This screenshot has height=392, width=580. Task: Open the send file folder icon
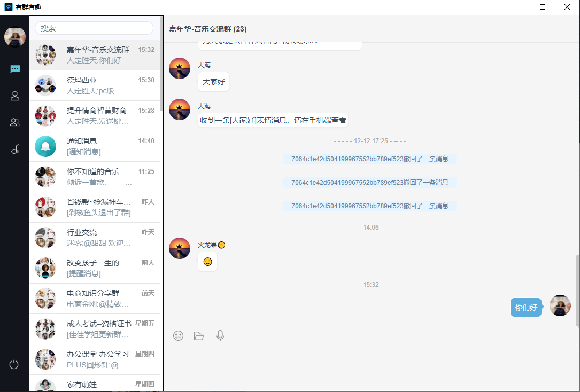[199, 335]
